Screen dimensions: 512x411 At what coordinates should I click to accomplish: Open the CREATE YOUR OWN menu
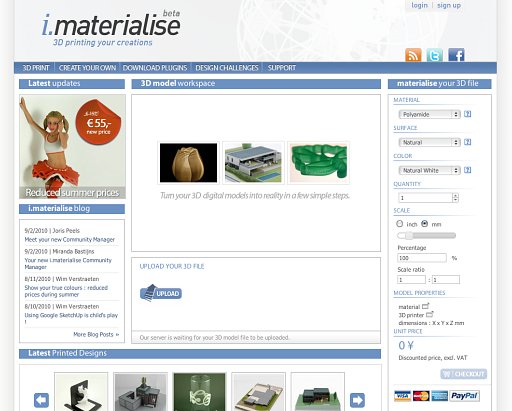(x=87, y=68)
